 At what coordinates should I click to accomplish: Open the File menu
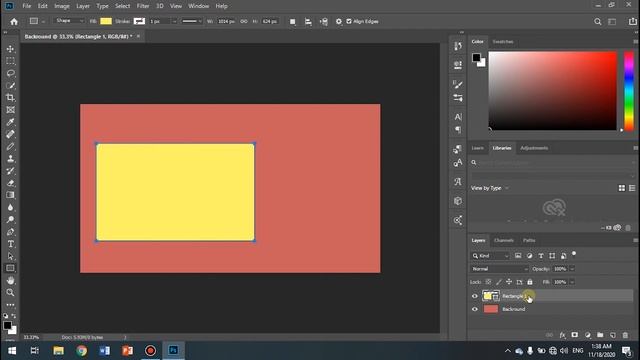27,6
